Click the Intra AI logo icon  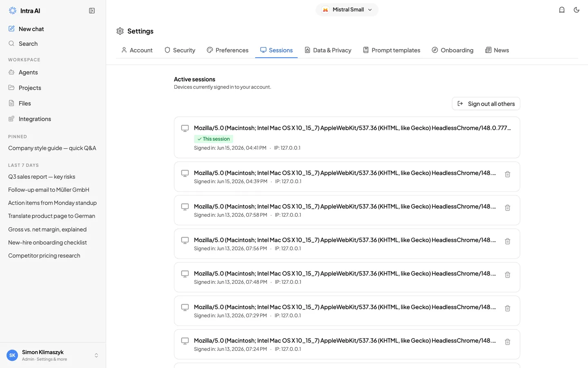pyautogui.click(x=13, y=11)
